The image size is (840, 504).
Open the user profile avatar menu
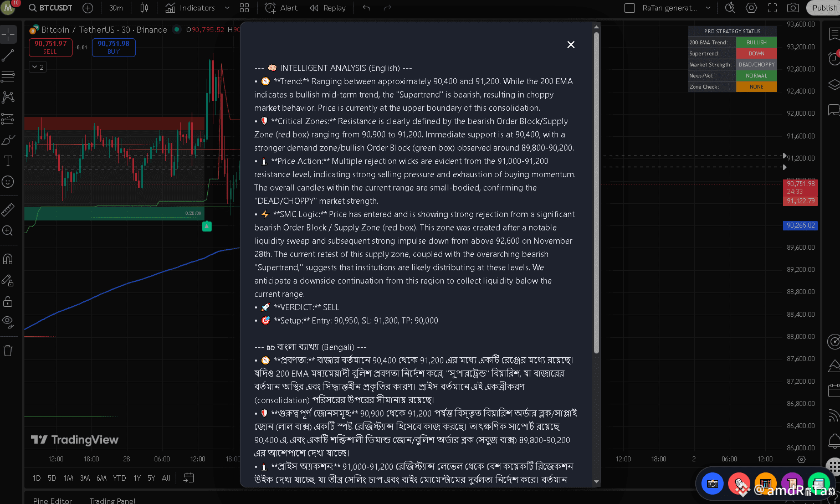pyautogui.click(x=8, y=8)
